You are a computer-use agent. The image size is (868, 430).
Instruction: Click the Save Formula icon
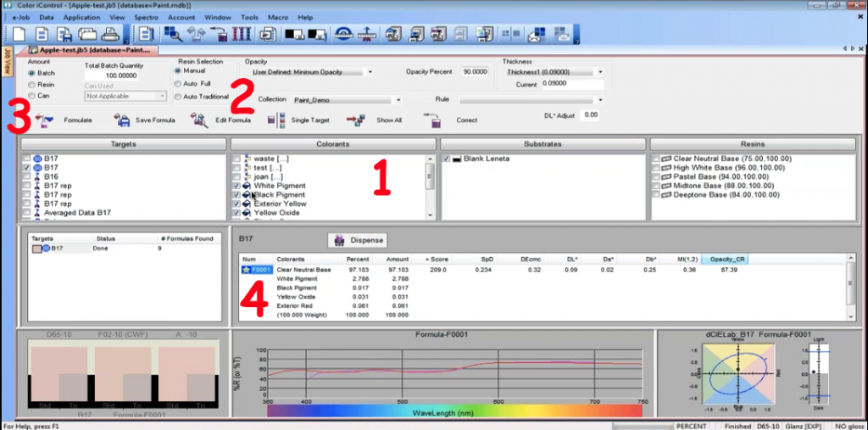(x=121, y=120)
